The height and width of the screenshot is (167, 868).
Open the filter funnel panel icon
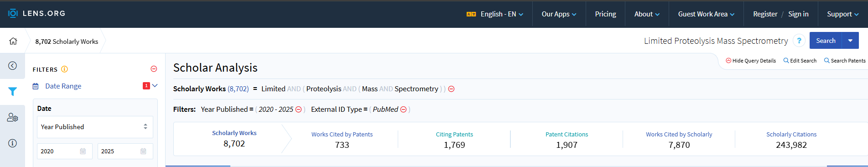(12, 92)
